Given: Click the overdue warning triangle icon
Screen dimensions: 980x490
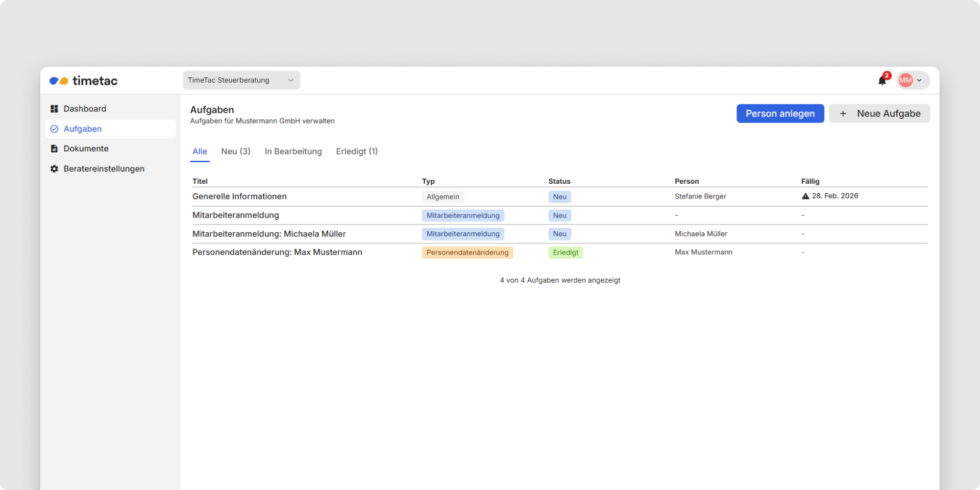Looking at the screenshot, I should [805, 196].
